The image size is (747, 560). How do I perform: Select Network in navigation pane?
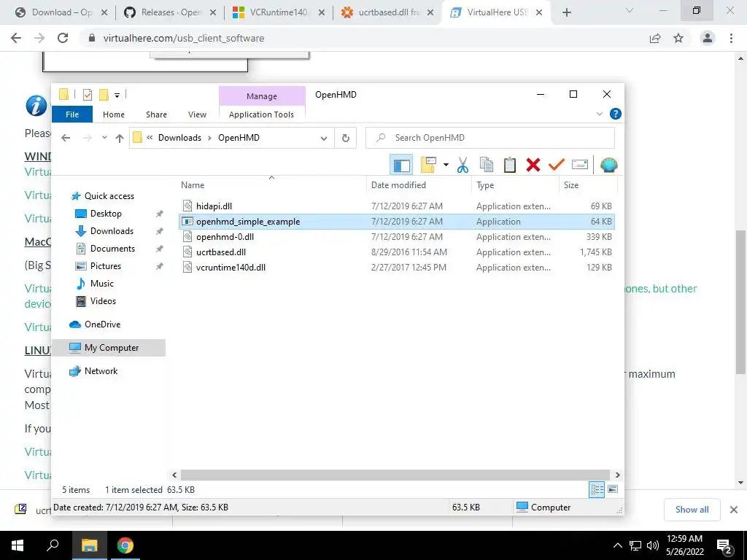pos(101,371)
